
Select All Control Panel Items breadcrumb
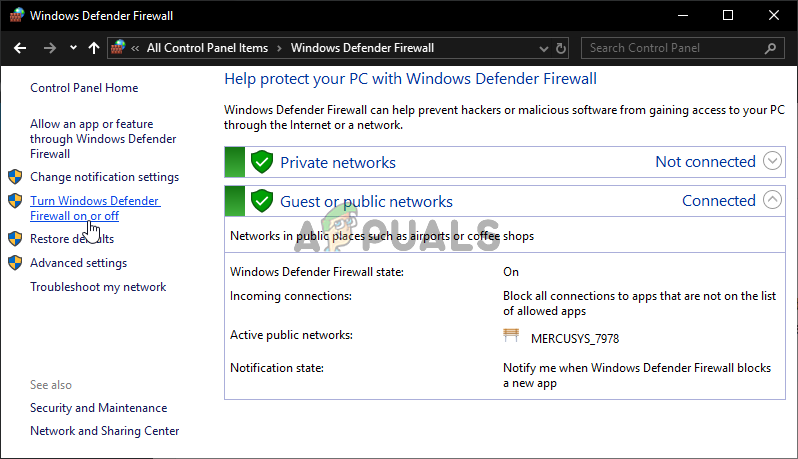pyautogui.click(x=207, y=48)
